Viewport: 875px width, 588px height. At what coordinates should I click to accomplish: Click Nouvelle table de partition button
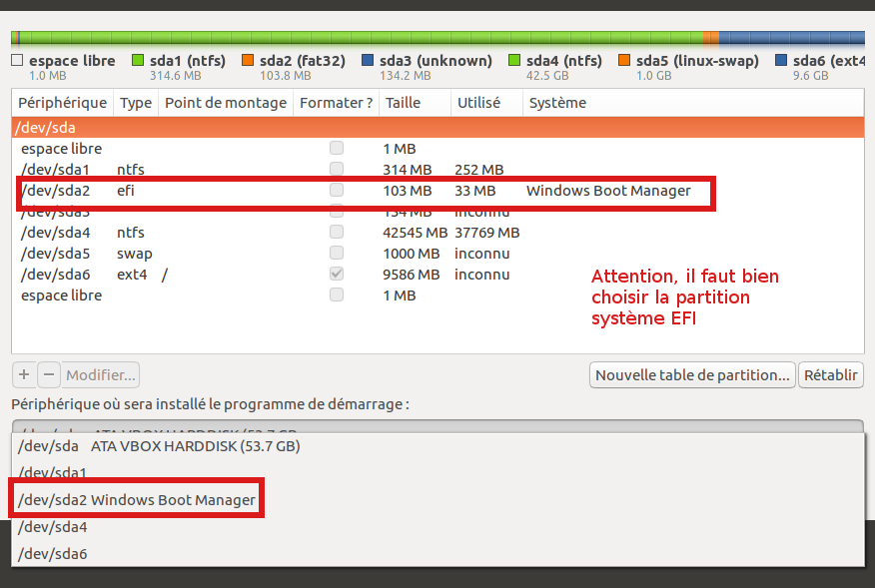tap(692, 375)
